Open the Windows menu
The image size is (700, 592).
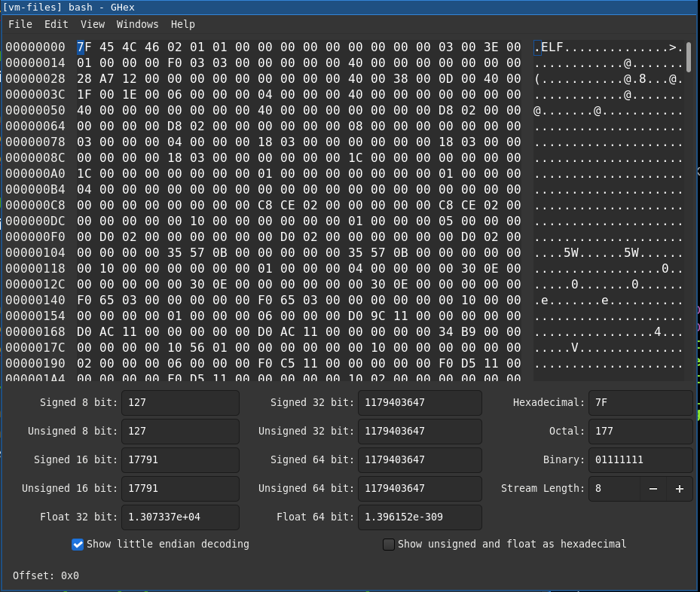[x=137, y=24]
